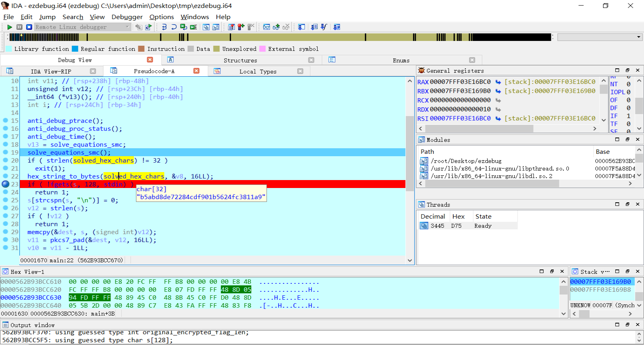Click the Step over toolbar icon
Viewport: 644px width, 345px height.
(x=174, y=27)
